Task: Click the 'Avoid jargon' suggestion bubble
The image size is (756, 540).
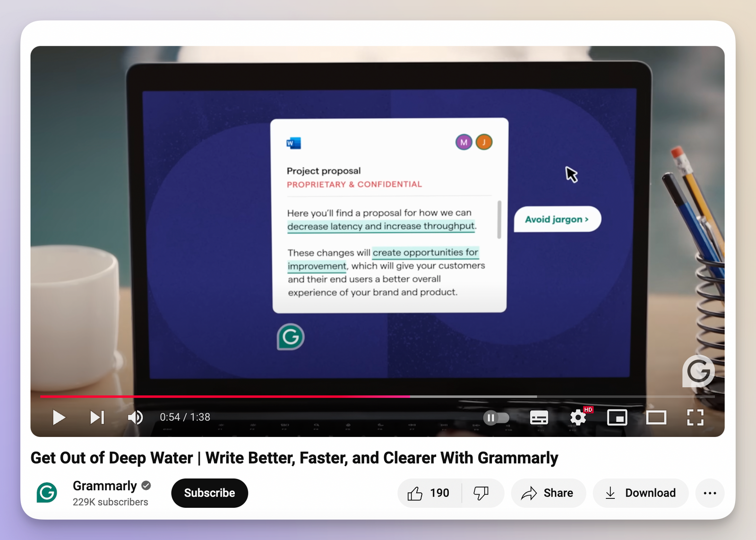Action: click(557, 219)
